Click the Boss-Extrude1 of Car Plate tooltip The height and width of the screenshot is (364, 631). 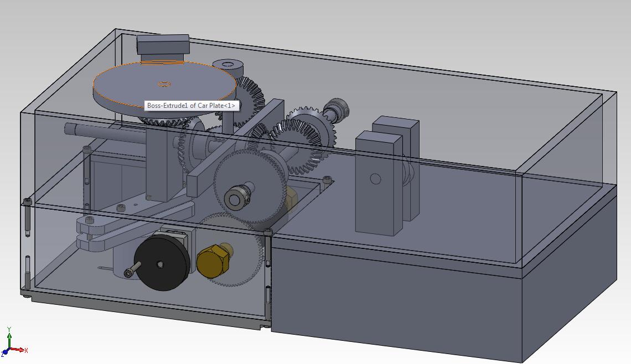tap(192, 105)
